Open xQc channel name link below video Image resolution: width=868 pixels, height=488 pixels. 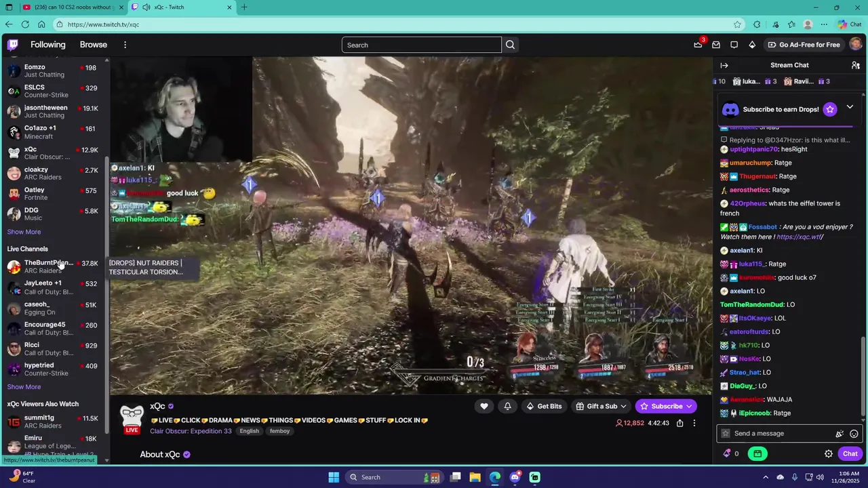157,406
